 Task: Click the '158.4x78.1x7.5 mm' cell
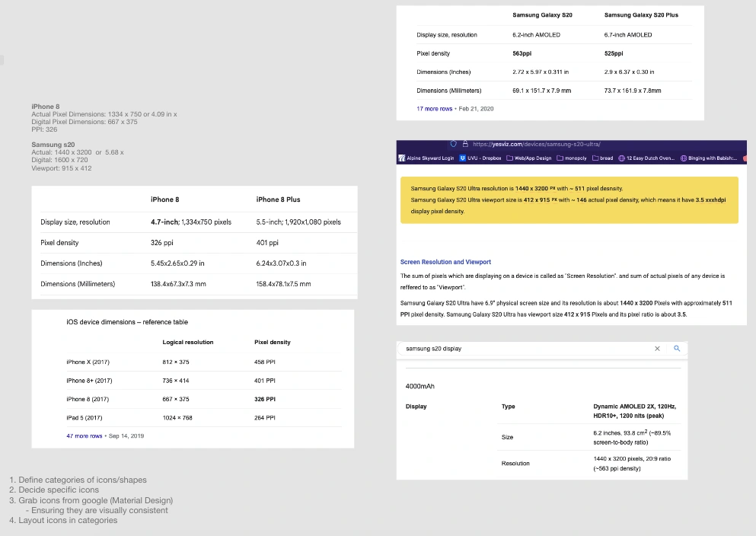coord(283,284)
